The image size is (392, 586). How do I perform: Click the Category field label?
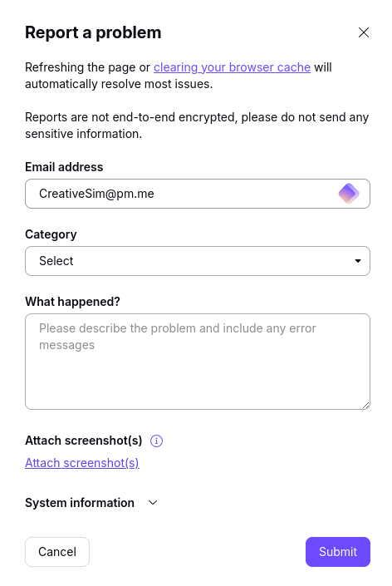pyautogui.click(x=51, y=234)
